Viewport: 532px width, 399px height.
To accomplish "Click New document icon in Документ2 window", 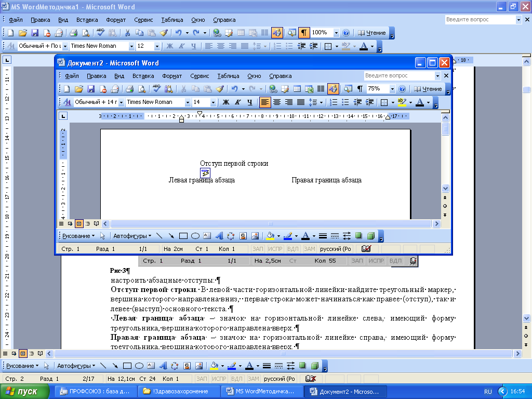I will 67,89.
